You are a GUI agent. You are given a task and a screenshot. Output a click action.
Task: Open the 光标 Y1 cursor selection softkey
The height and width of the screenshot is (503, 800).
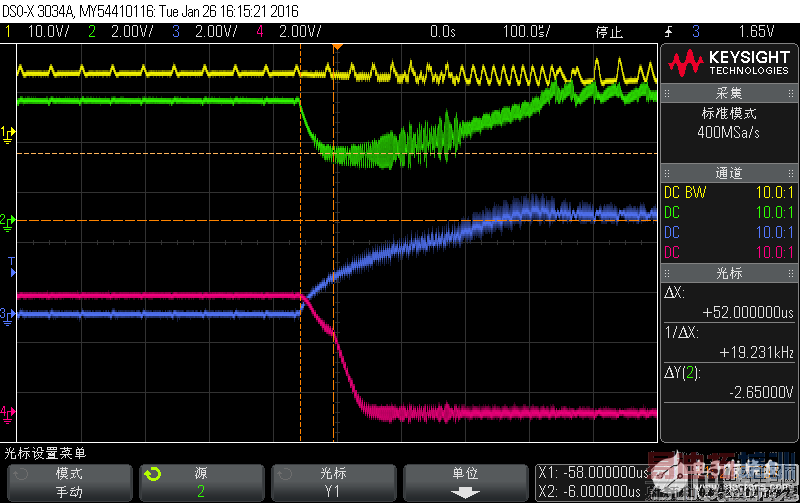coord(334,483)
